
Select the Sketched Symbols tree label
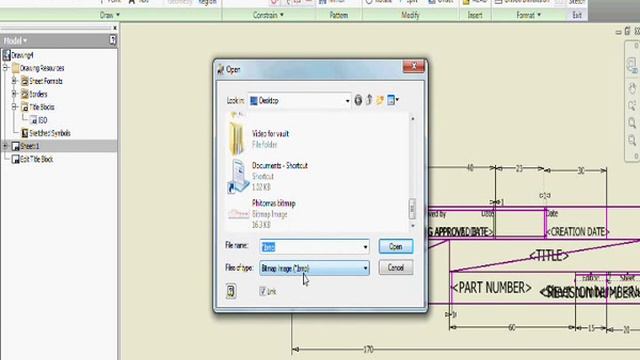click(x=50, y=133)
